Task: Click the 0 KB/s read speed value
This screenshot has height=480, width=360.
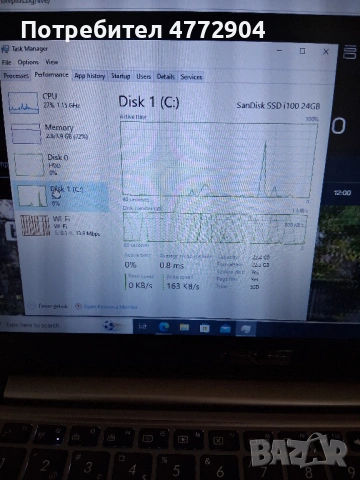Action: (140, 285)
